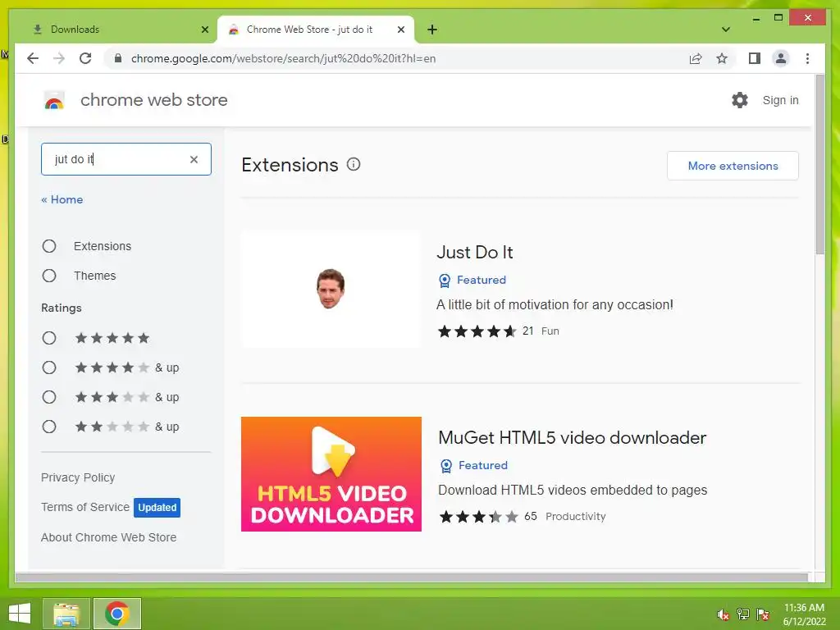Open a new tab
This screenshot has height=630, width=840.
coord(432,30)
